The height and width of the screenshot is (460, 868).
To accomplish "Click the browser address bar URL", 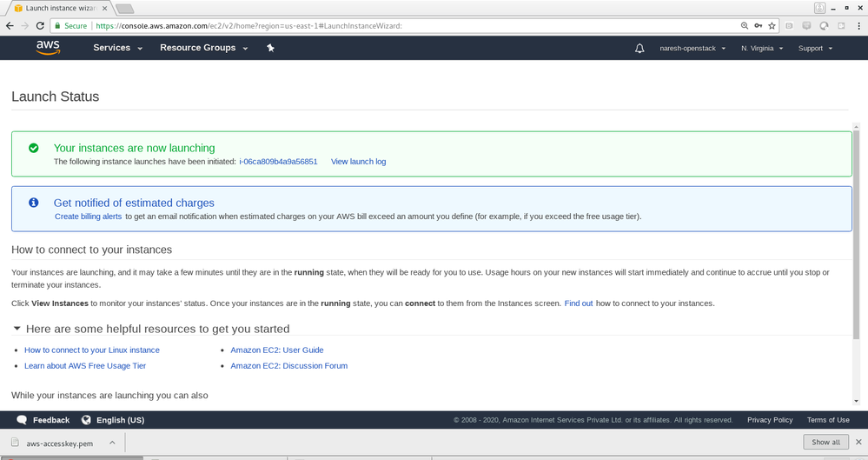I will [348, 26].
